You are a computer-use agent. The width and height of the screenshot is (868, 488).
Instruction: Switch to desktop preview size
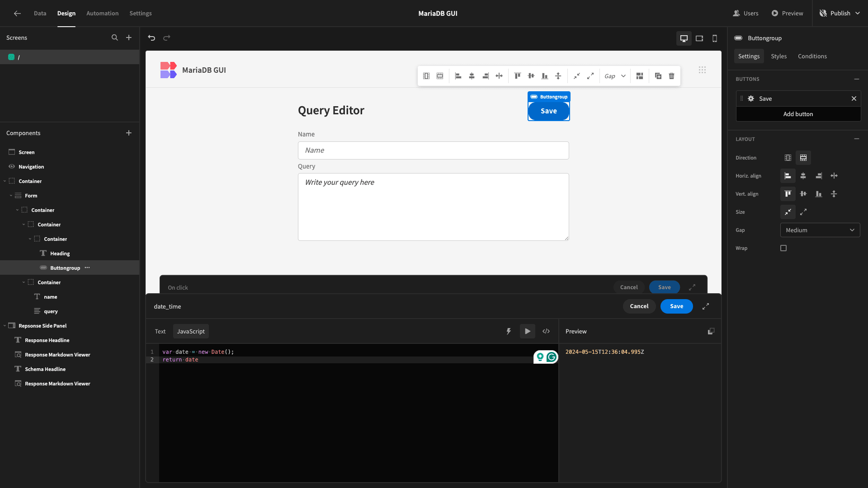point(684,38)
